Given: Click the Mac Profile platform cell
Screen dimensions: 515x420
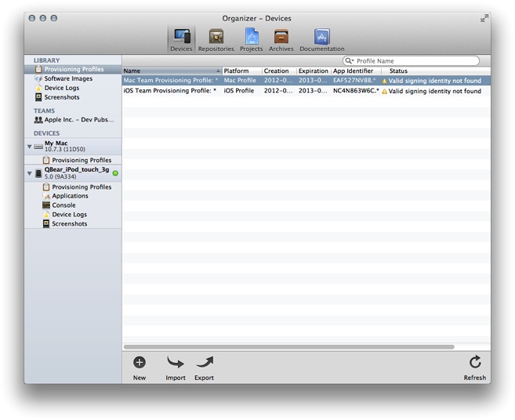Looking at the screenshot, I should point(240,81).
